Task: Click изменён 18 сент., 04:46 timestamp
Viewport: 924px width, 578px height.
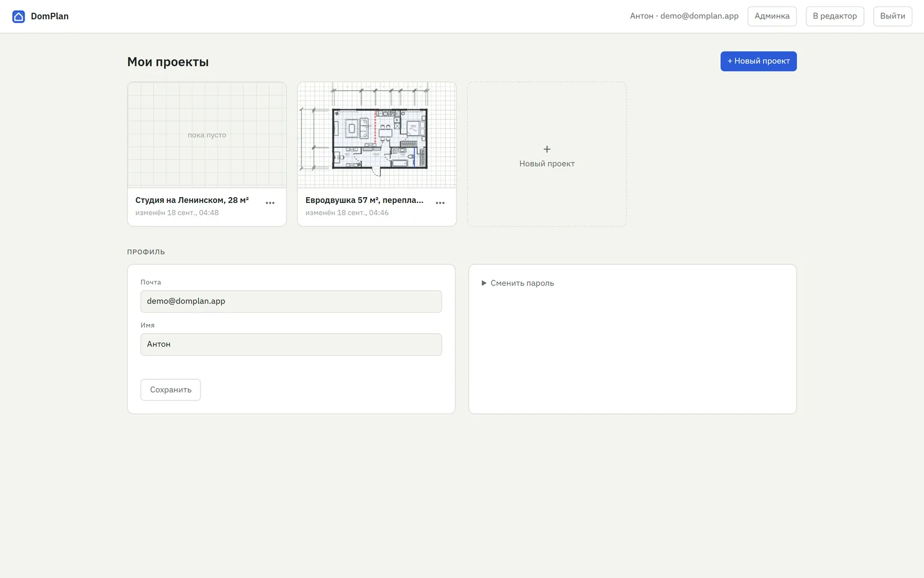Action: (x=347, y=213)
